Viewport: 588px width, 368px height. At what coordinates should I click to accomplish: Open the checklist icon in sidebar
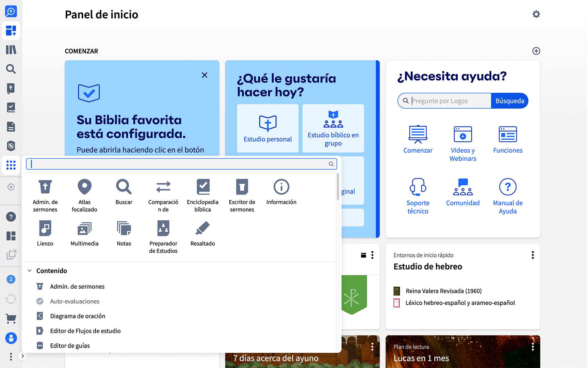11,107
